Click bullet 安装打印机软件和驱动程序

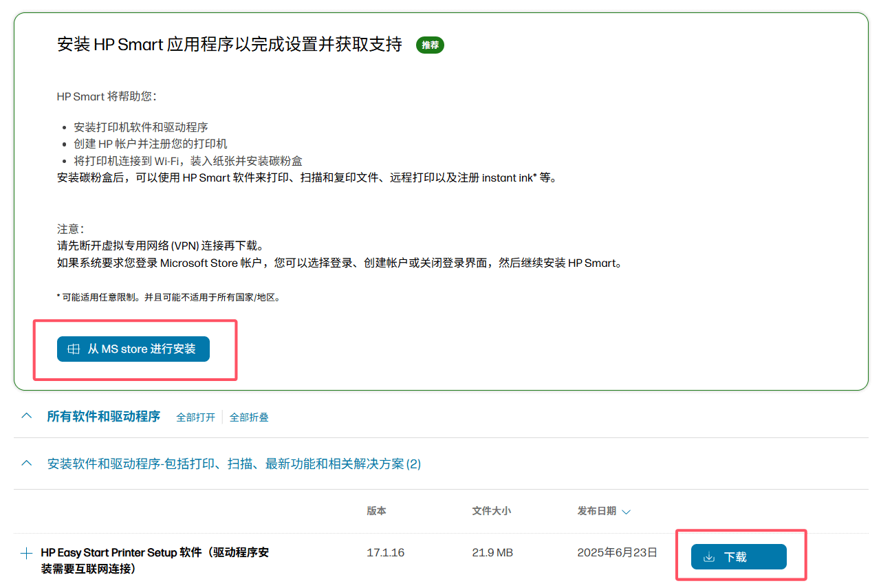click(x=141, y=127)
